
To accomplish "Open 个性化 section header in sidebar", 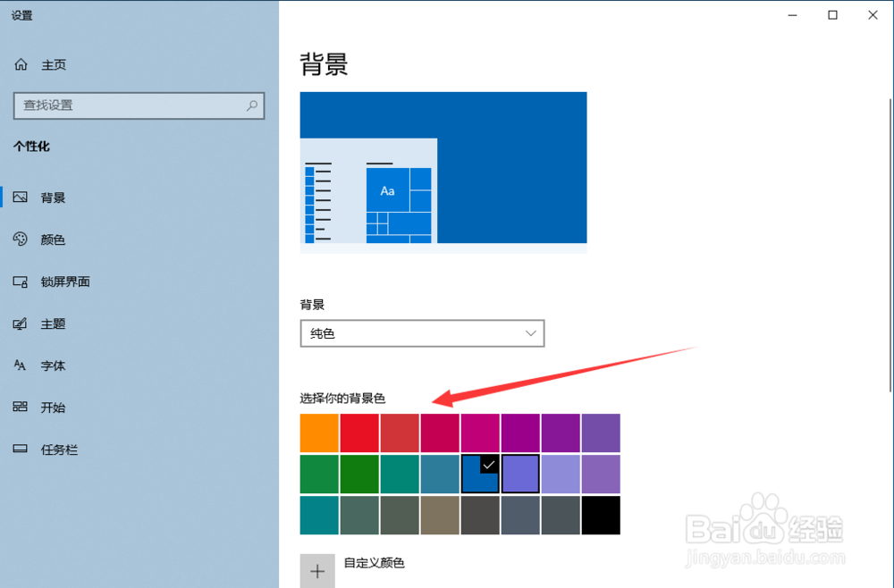I will (31, 147).
